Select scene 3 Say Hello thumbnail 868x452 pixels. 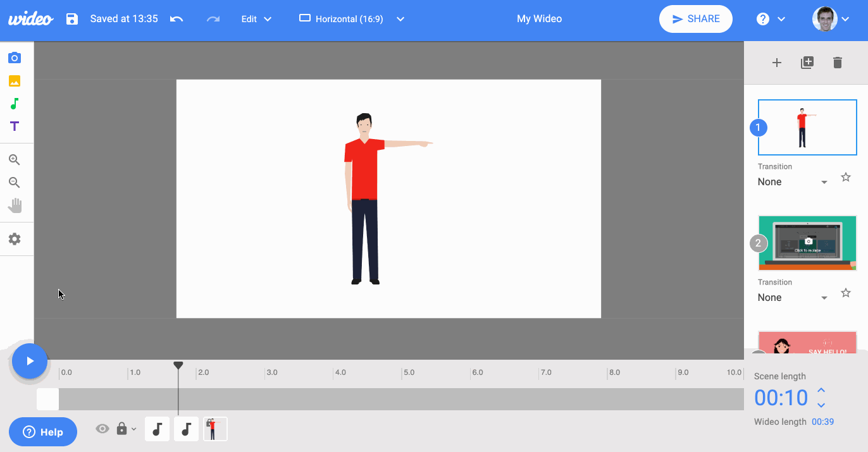[x=807, y=342]
